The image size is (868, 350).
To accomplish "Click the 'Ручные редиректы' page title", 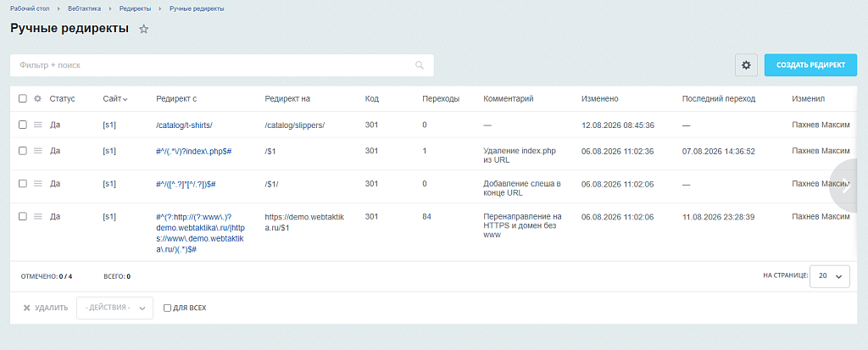I will (x=70, y=29).
